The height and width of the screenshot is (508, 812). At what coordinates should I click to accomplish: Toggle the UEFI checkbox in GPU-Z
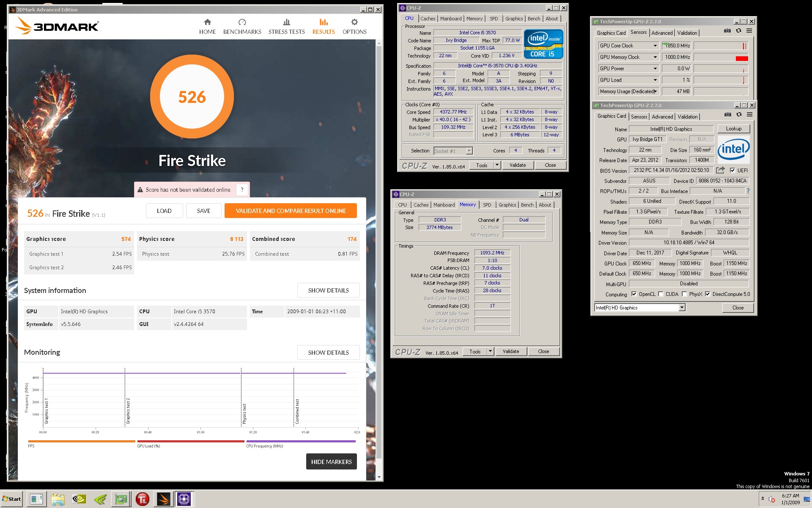click(732, 170)
